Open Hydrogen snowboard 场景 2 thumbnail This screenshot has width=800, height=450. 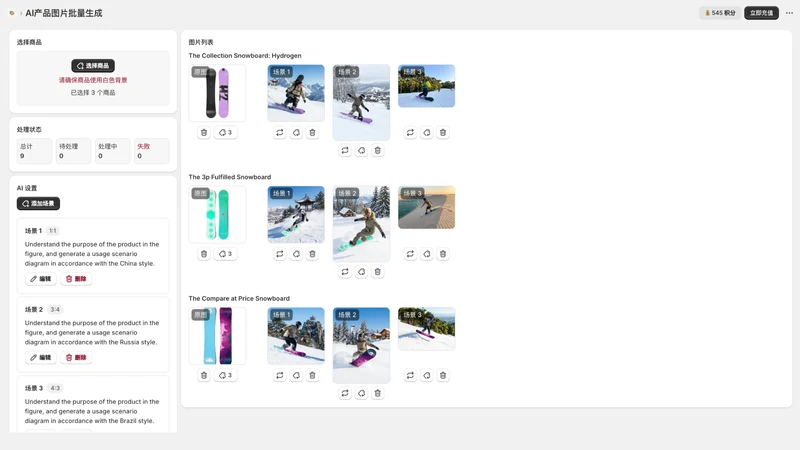coord(361,102)
